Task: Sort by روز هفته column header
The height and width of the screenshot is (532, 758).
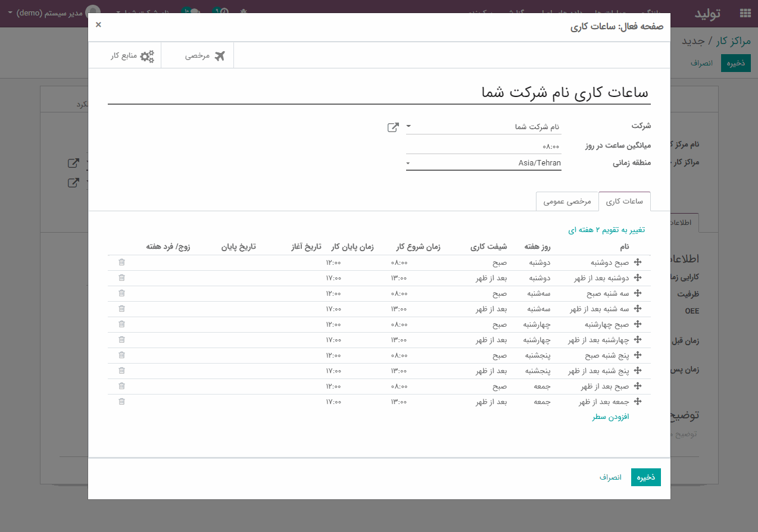Action: coord(538,247)
